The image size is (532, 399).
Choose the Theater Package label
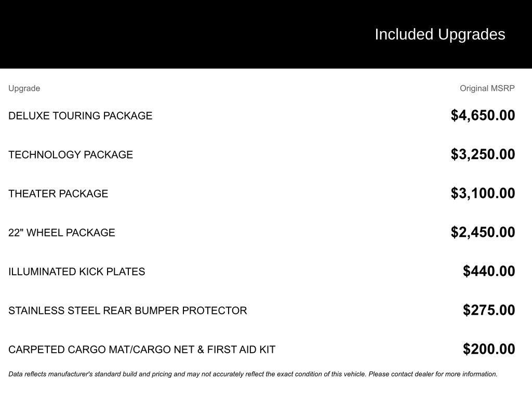coord(58,194)
